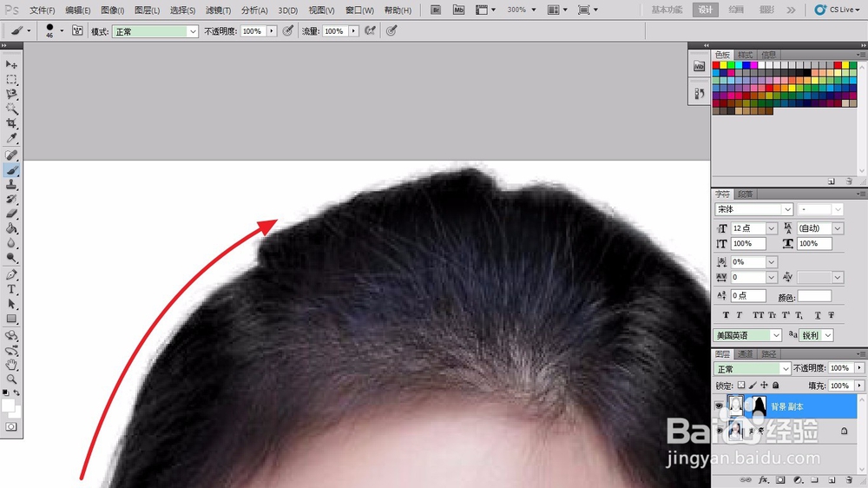Toggle underline in Character panel

tap(818, 315)
